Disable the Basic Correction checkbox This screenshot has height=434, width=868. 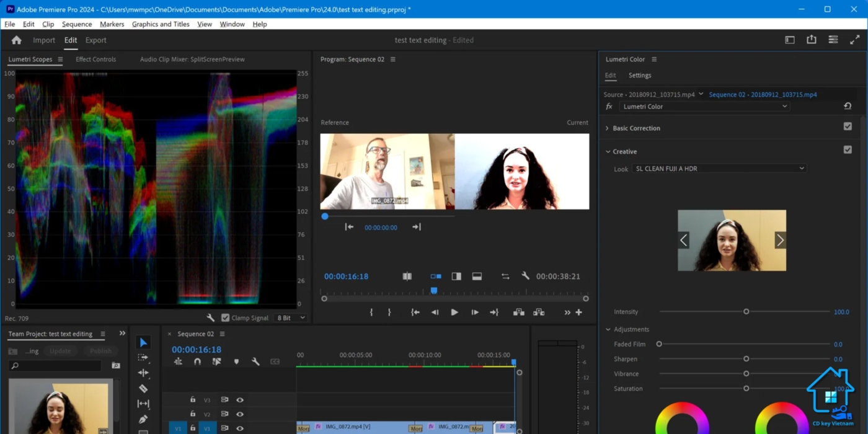[848, 126]
